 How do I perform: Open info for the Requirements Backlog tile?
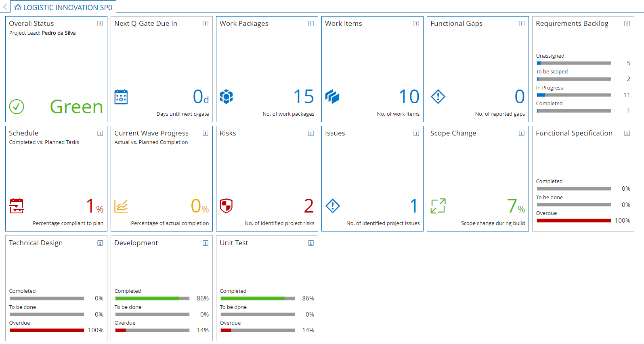tap(627, 24)
